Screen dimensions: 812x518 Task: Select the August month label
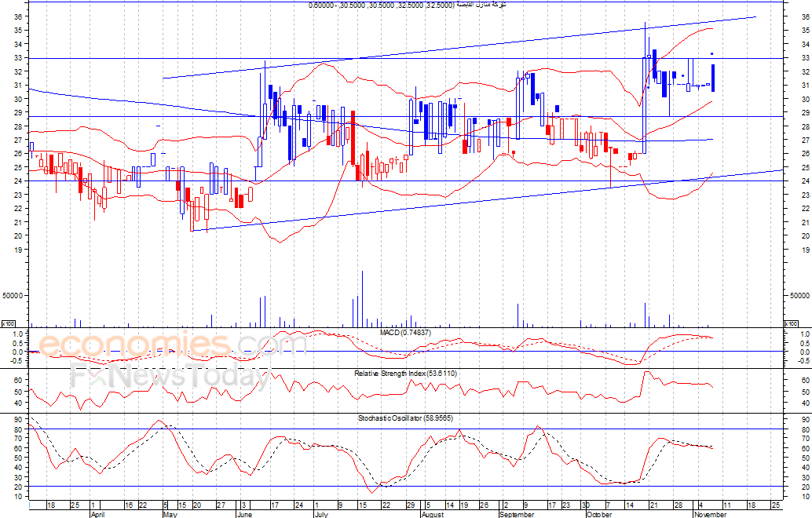[x=433, y=514]
